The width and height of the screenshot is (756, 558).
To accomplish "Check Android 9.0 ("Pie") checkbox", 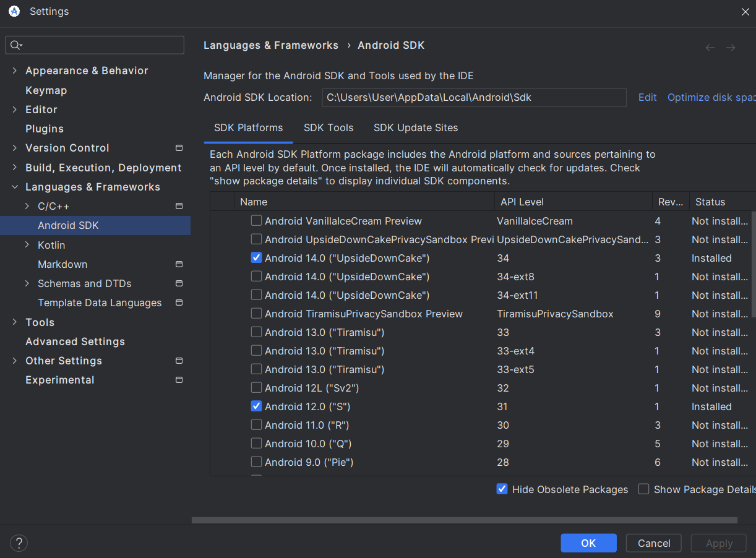I will (256, 462).
